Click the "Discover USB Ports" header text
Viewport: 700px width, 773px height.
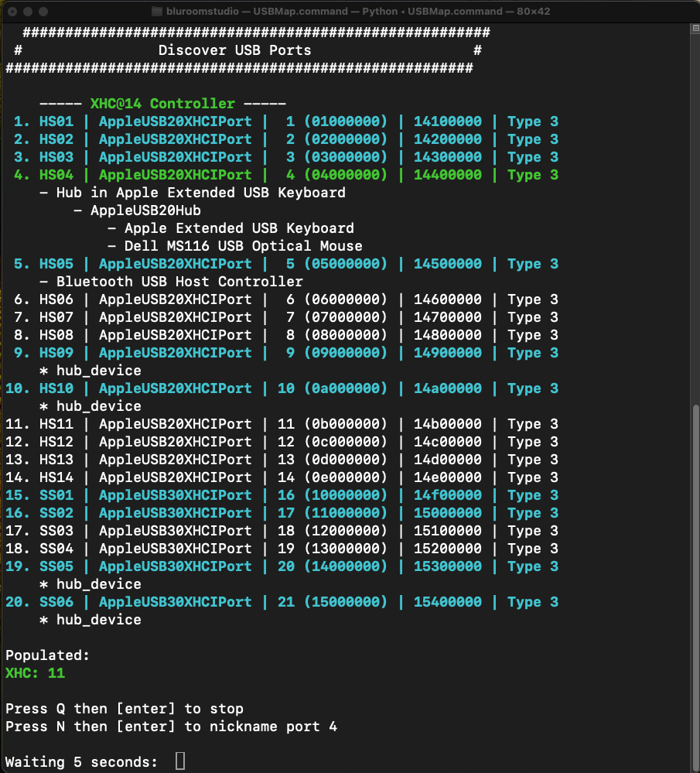[234, 50]
